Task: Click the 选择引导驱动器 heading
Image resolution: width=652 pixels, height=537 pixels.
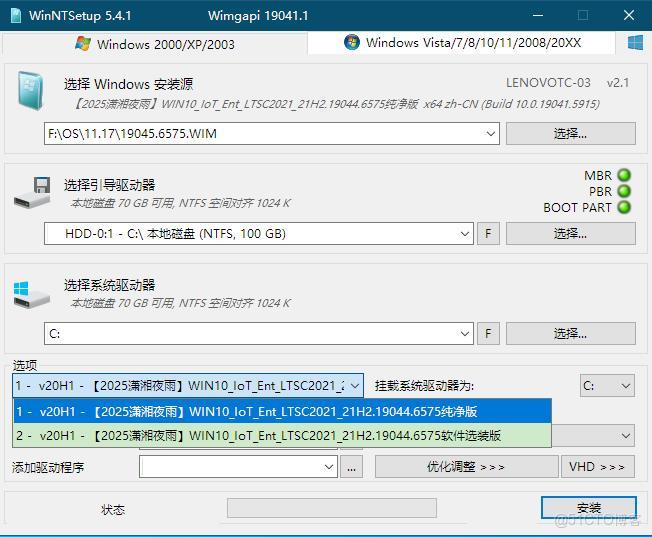Action: (109, 185)
